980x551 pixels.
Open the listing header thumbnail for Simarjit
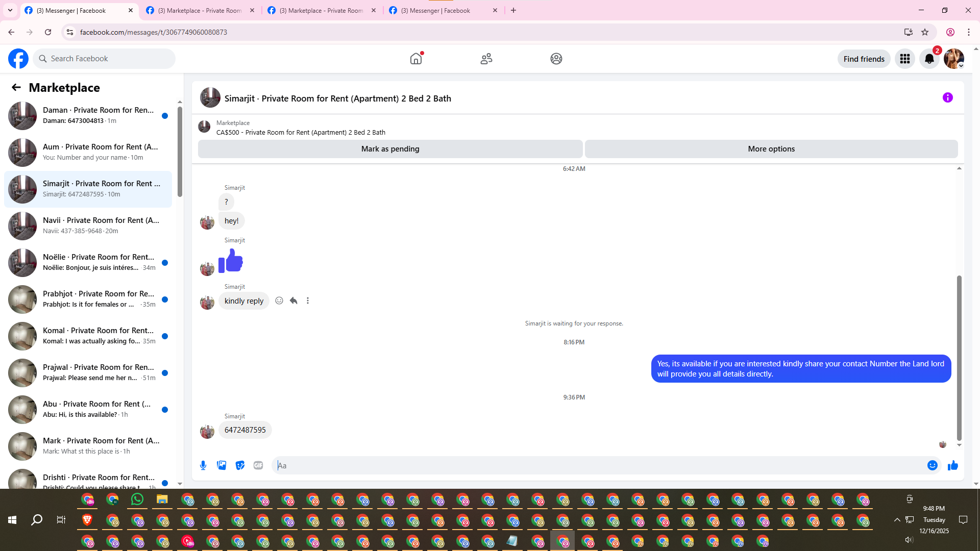point(210,97)
